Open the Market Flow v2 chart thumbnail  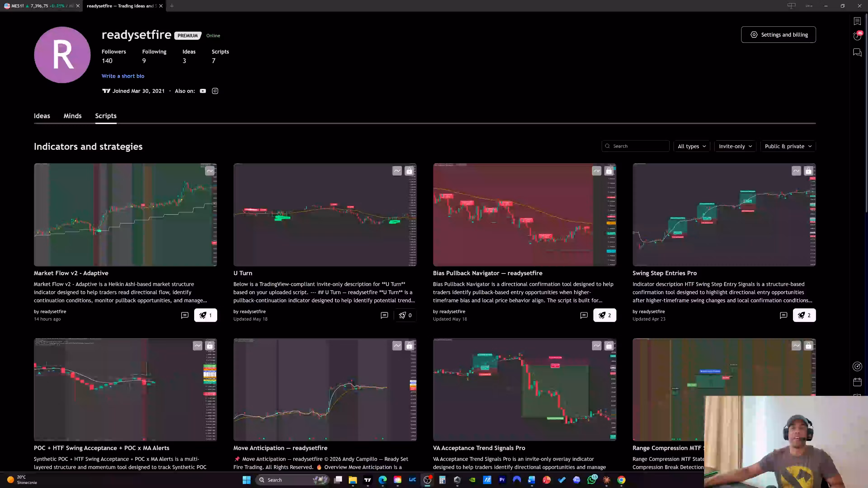pos(125,215)
